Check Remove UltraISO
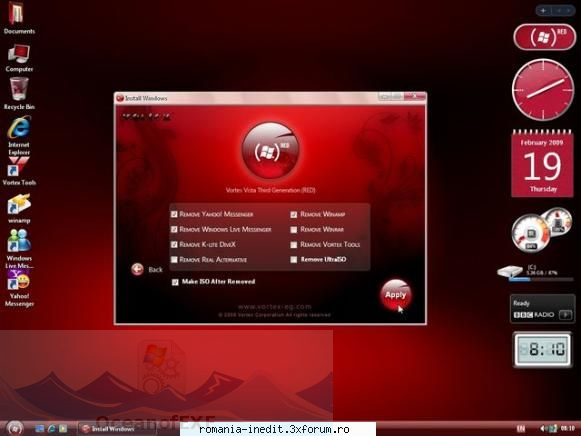 [x=293, y=260]
